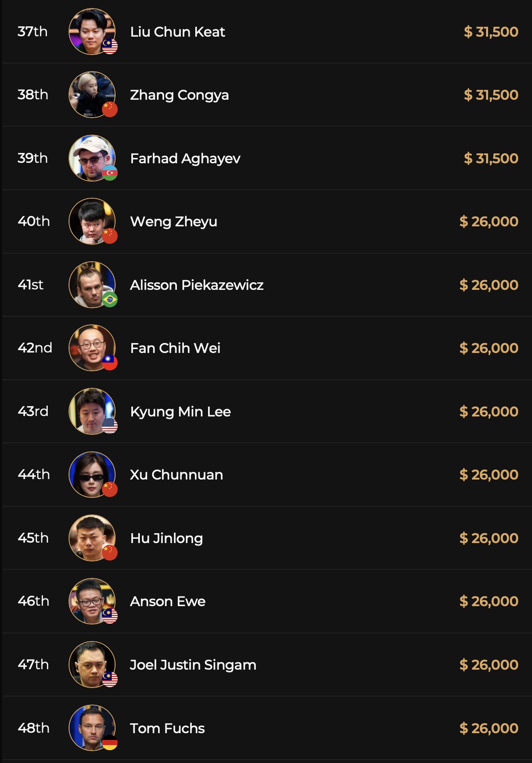Image resolution: width=532 pixels, height=763 pixels.
Task: Click Hu Jinlong's profile photo
Action: click(x=92, y=538)
